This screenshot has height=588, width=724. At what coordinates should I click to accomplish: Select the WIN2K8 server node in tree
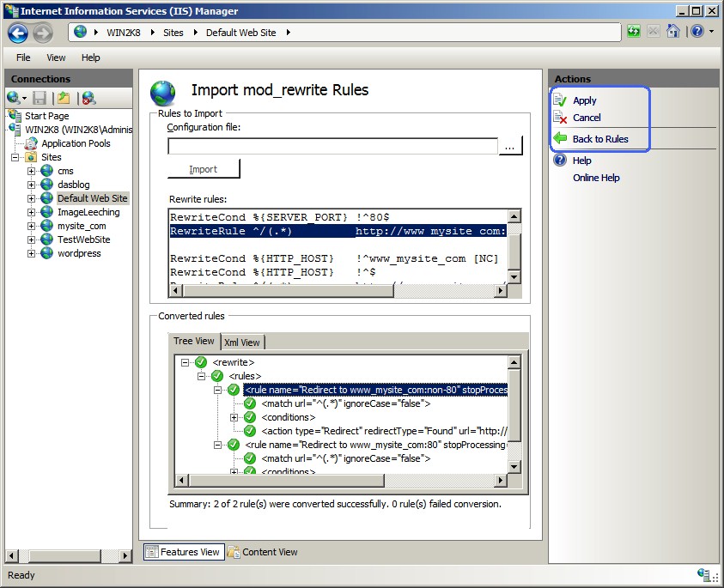78,130
